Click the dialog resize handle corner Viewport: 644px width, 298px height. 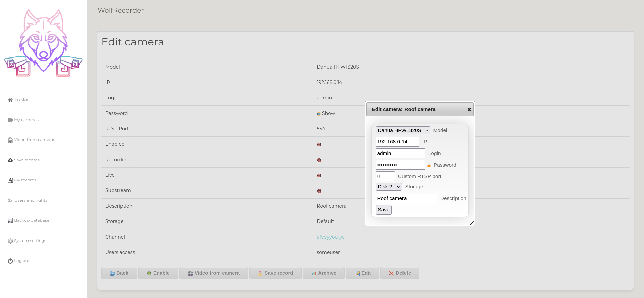coord(472,223)
